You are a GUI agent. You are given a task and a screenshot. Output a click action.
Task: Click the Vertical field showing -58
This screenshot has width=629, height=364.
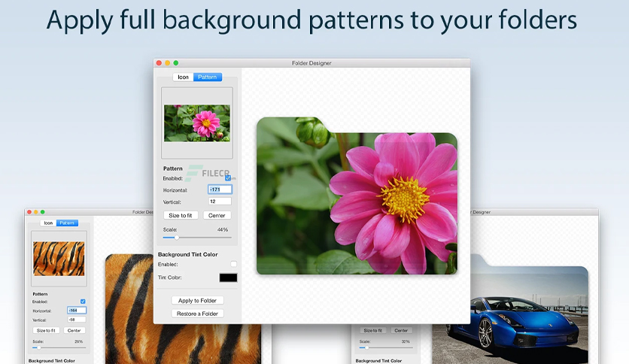pos(77,320)
